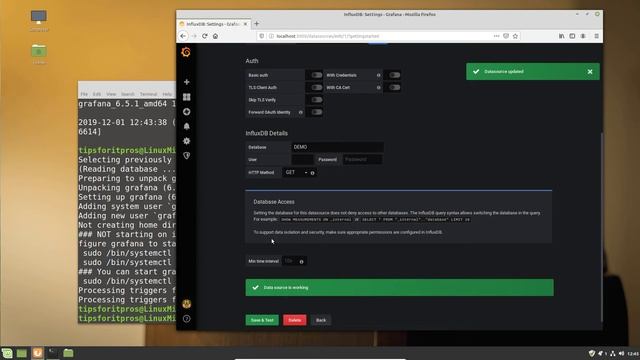
Task: Open the Terminal menu in the terminal window
Action: 148,94
